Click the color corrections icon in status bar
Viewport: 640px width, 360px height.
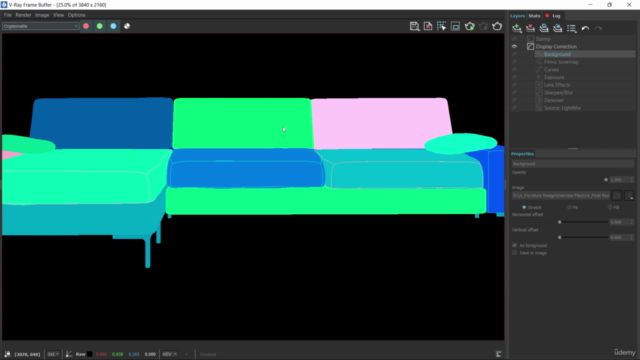click(x=69, y=354)
